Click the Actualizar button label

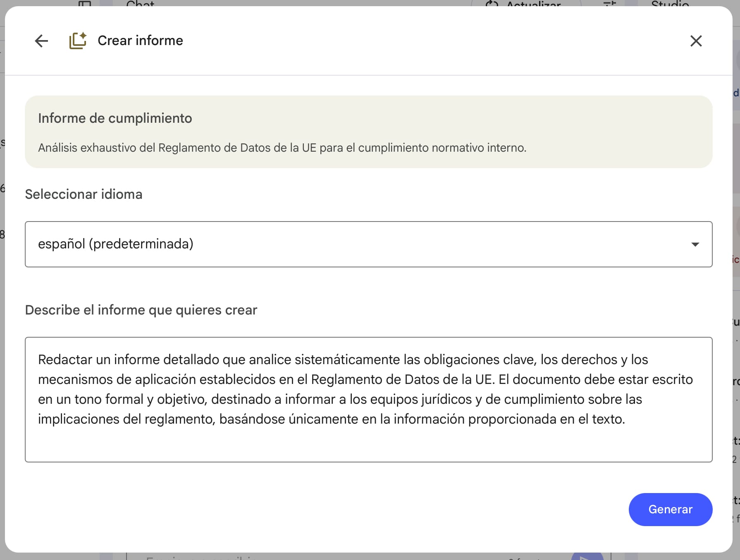pos(533,4)
